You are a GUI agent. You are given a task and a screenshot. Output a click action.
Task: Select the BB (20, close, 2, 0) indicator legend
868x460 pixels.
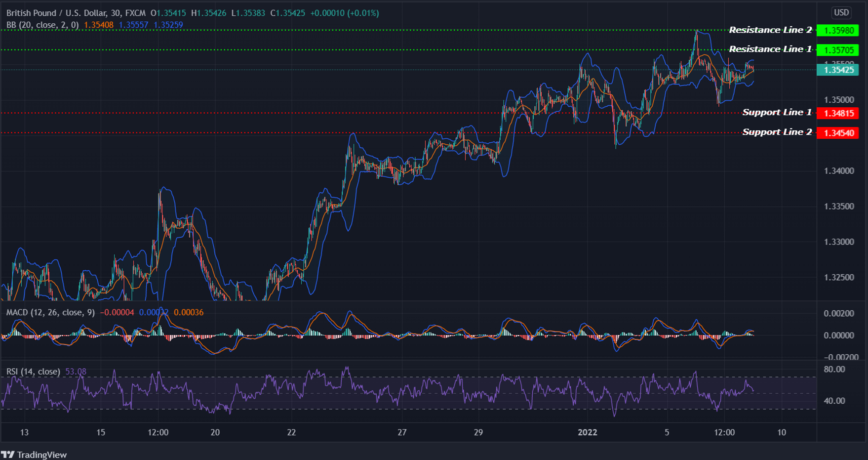[42, 25]
